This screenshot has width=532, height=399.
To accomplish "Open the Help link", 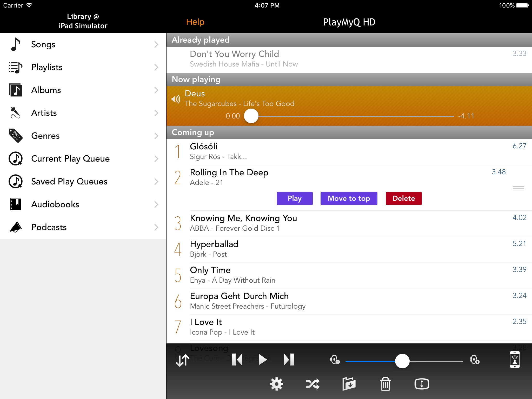I will [x=195, y=22].
